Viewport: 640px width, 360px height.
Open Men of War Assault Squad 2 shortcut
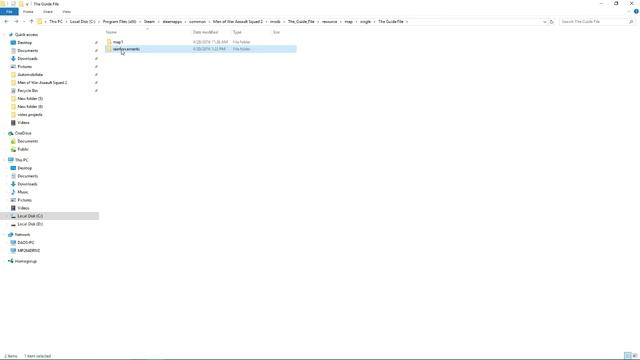pos(42,82)
